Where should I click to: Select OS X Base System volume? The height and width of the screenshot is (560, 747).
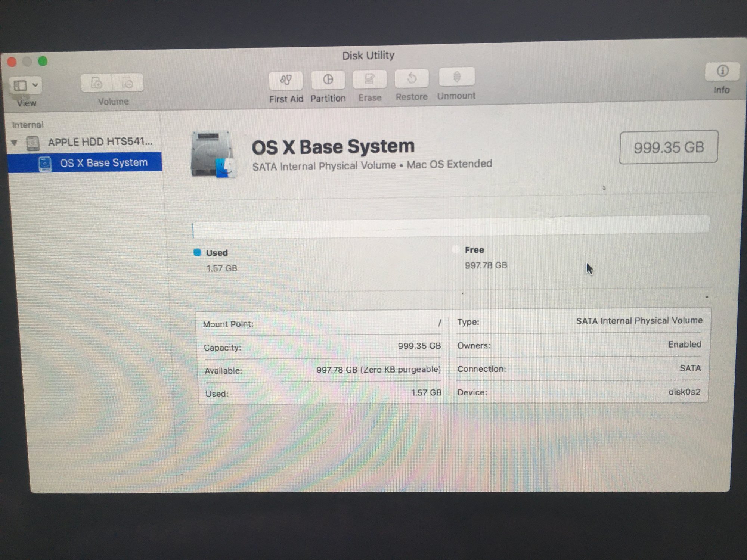103,163
